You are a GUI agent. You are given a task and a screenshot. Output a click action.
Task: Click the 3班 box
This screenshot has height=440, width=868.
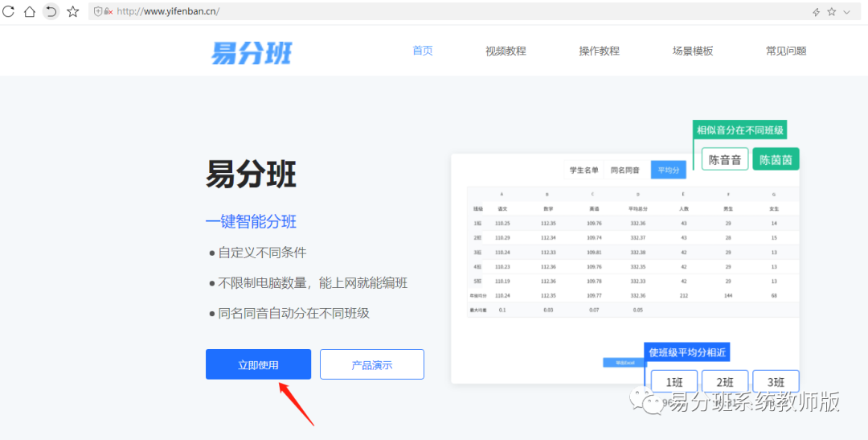click(x=776, y=382)
